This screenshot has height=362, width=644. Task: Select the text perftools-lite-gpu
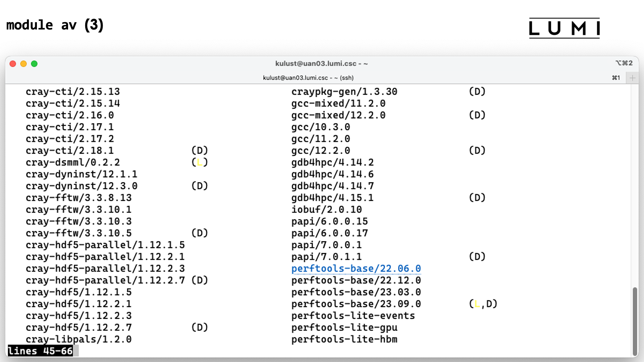point(344,327)
